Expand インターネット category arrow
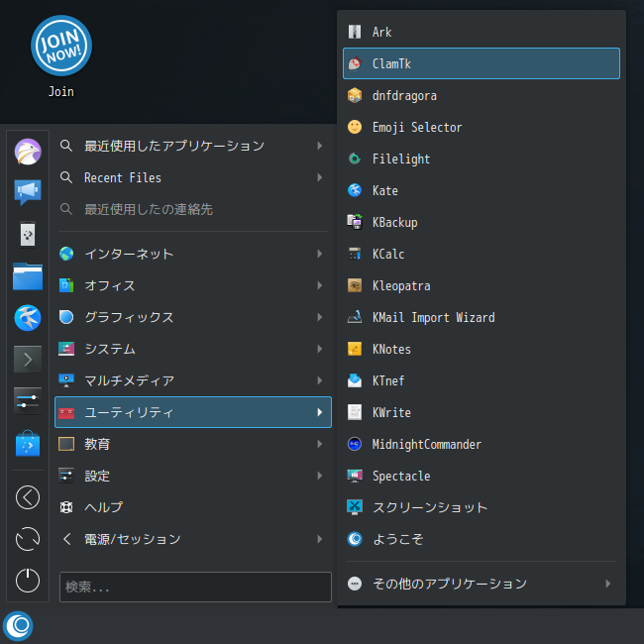The height and width of the screenshot is (644, 644). [x=320, y=254]
